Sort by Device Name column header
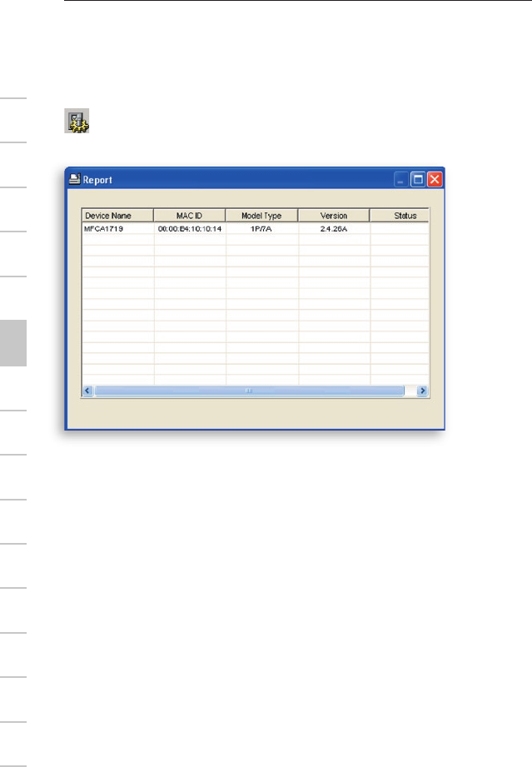The width and height of the screenshot is (532, 767). point(117,215)
